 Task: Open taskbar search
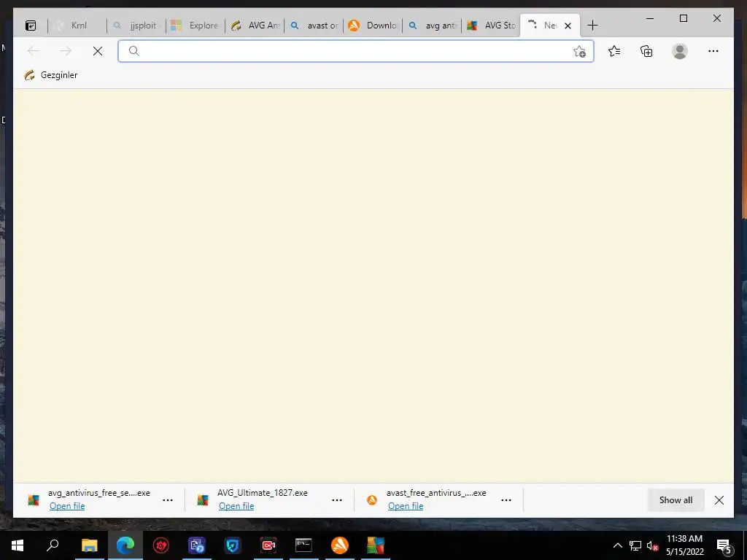[53, 545]
